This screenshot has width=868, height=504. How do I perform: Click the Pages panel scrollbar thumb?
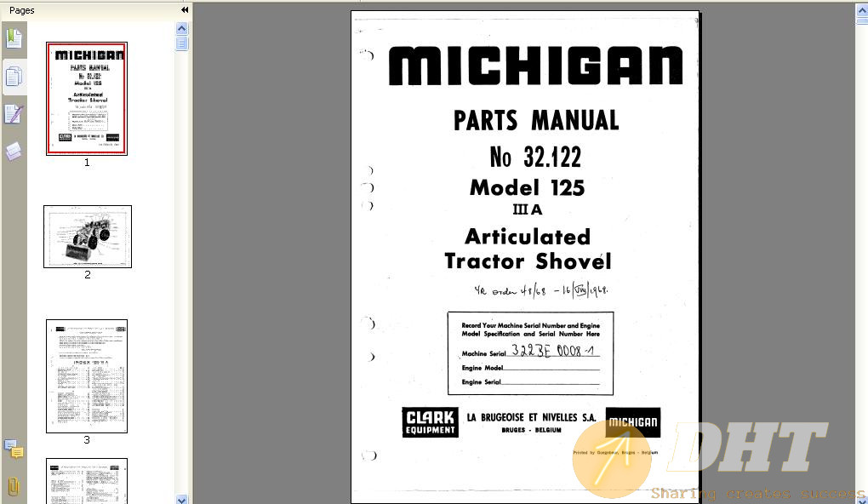click(181, 43)
